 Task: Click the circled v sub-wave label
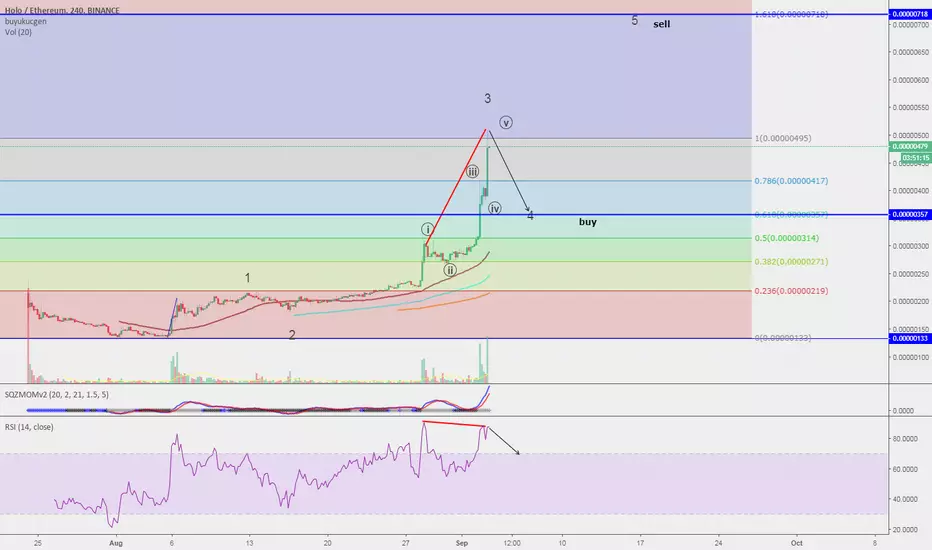coord(506,122)
